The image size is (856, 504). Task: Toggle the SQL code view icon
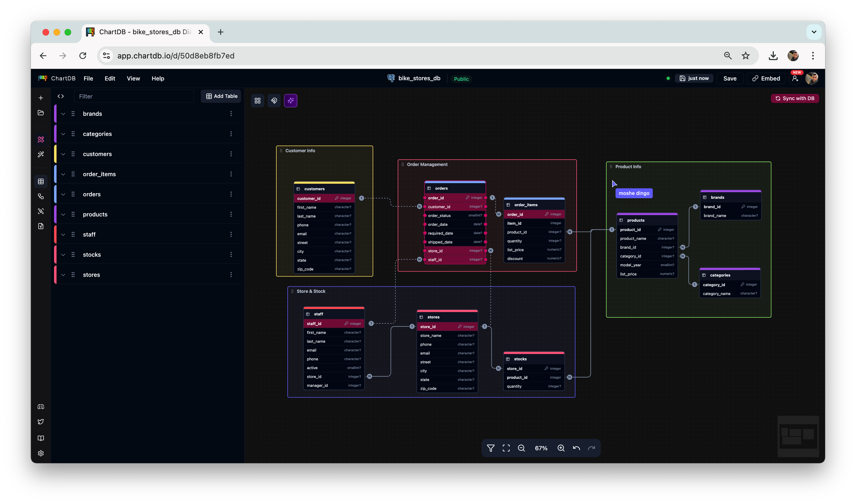coord(61,96)
